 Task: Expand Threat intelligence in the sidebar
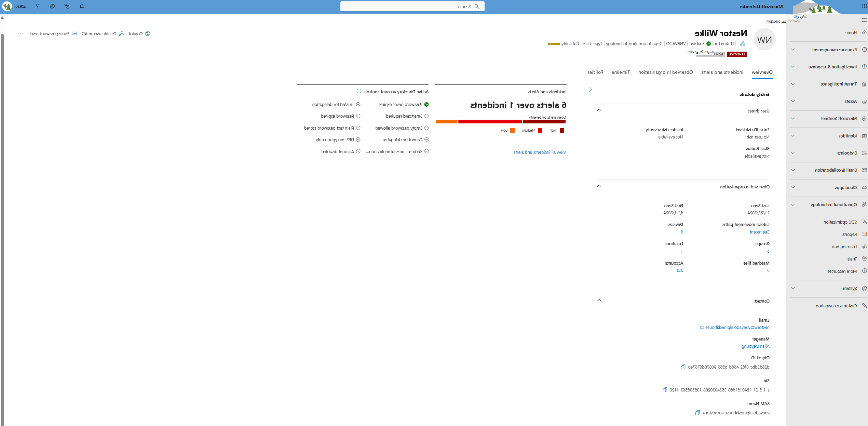793,84
